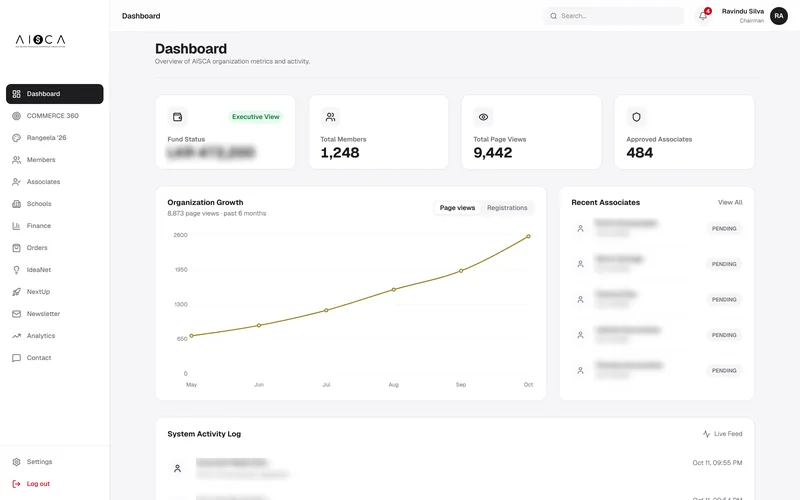Screen dimensions: 800x500
Task: Click the Executive View badge
Action: [256, 117]
